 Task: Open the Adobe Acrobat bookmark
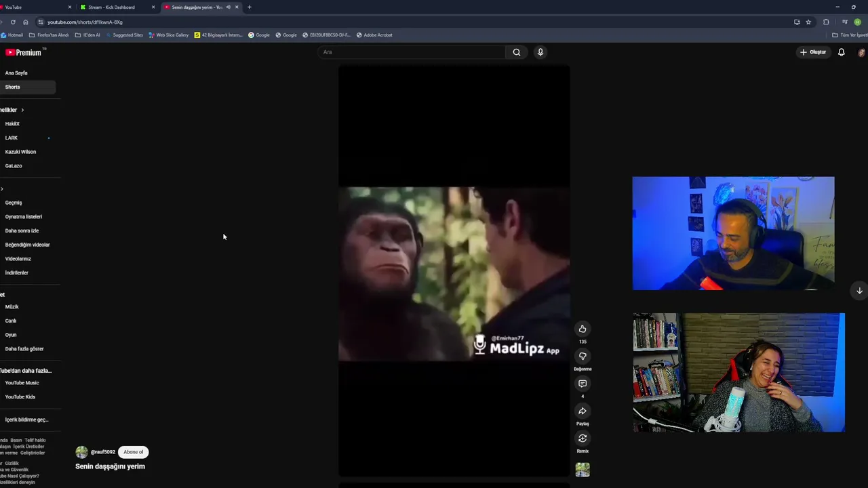click(374, 35)
